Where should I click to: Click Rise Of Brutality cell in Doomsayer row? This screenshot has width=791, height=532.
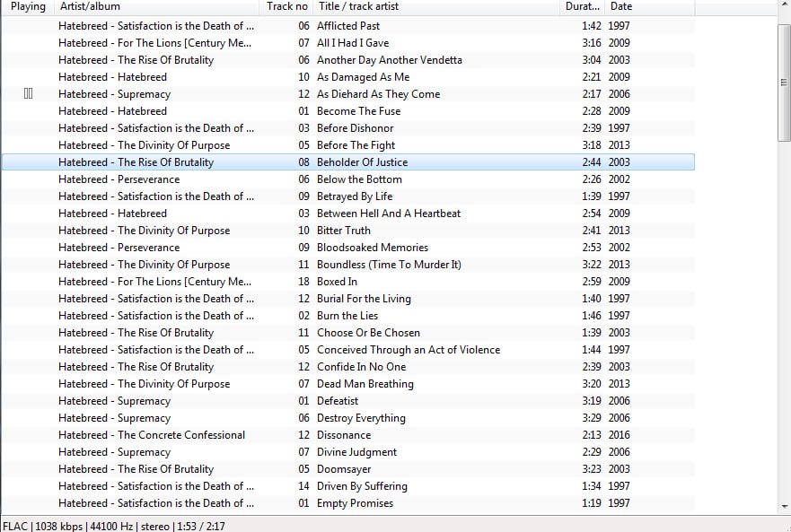tap(136, 469)
